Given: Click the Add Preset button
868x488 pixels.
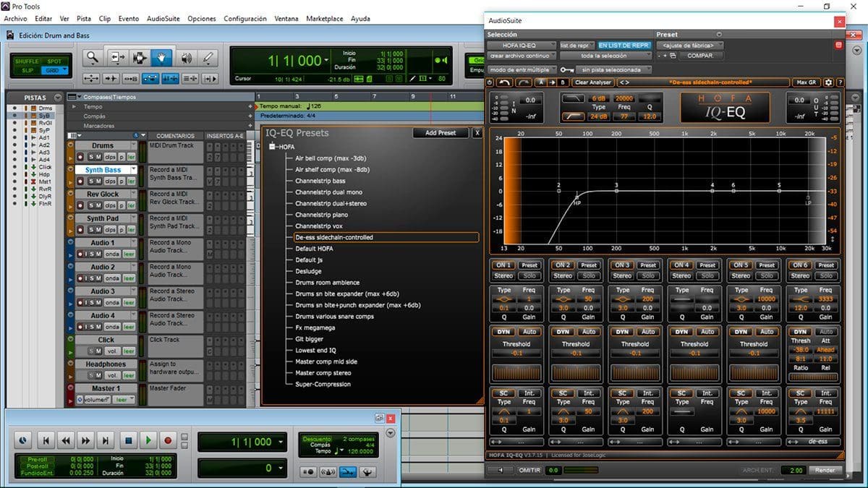Looking at the screenshot, I should (441, 133).
